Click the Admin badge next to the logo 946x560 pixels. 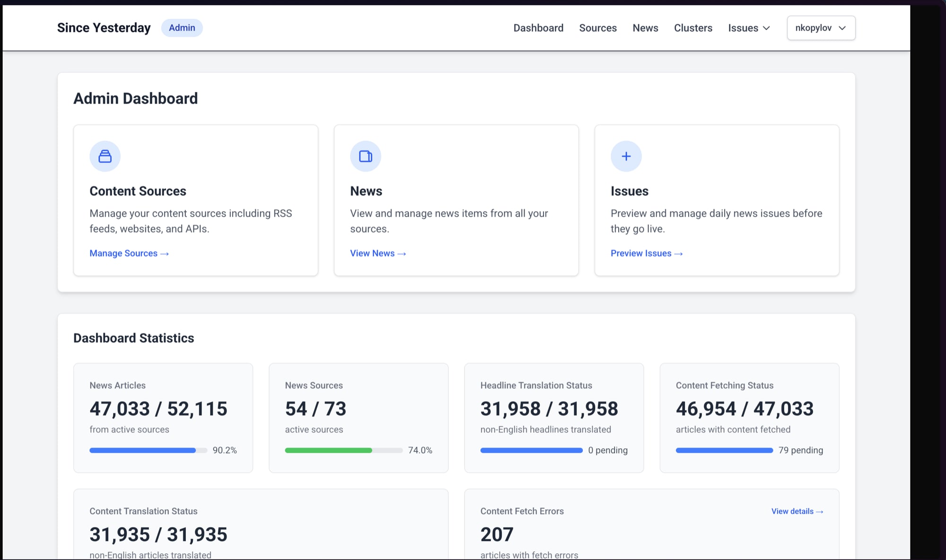tap(182, 28)
